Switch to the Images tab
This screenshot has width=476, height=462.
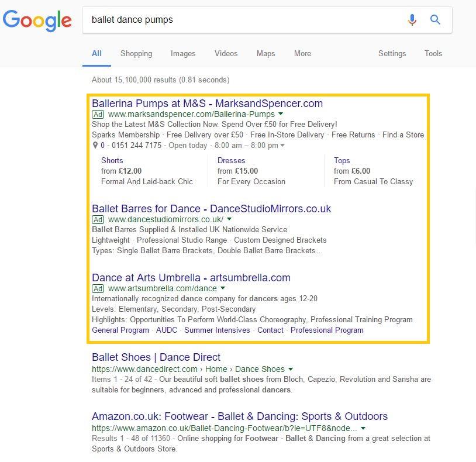(x=183, y=53)
